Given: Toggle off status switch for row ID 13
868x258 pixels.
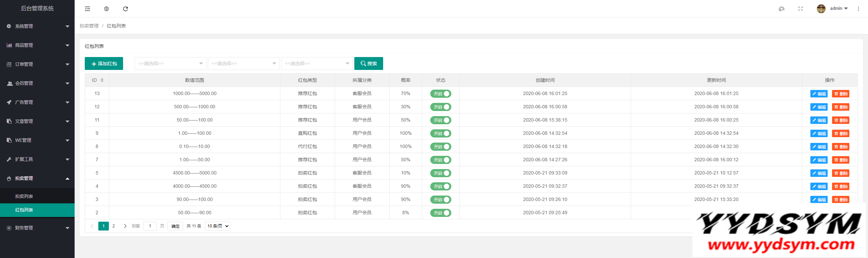Looking at the screenshot, I should point(440,94).
